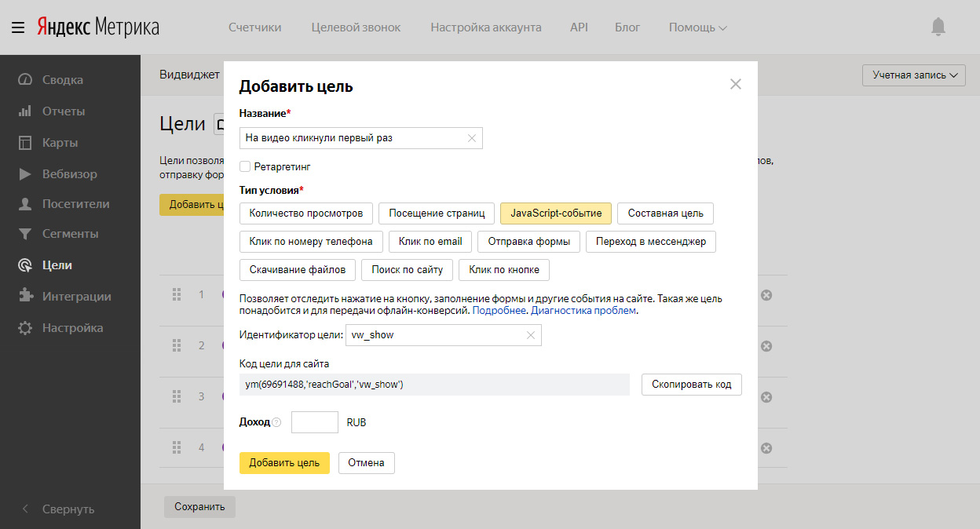Click the Сохранить button
The image size is (980, 529).
(199, 507)
